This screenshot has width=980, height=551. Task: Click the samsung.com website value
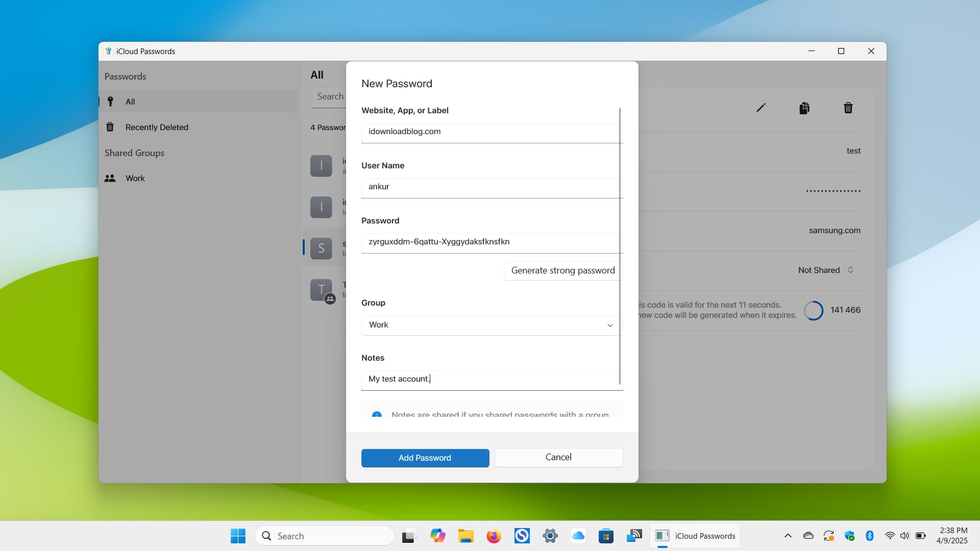[835, 230]
